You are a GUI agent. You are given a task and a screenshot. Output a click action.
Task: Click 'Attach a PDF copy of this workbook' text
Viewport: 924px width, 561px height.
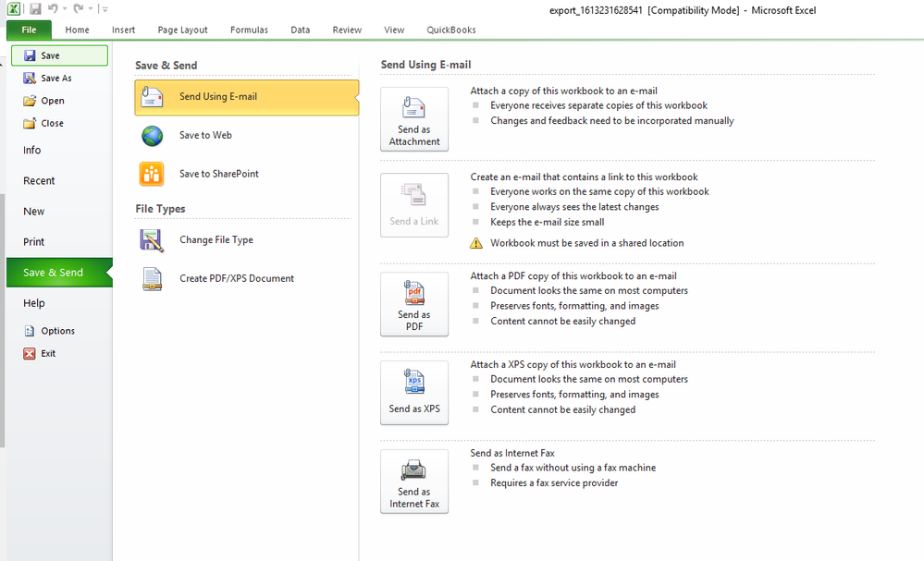click(573, 276)
